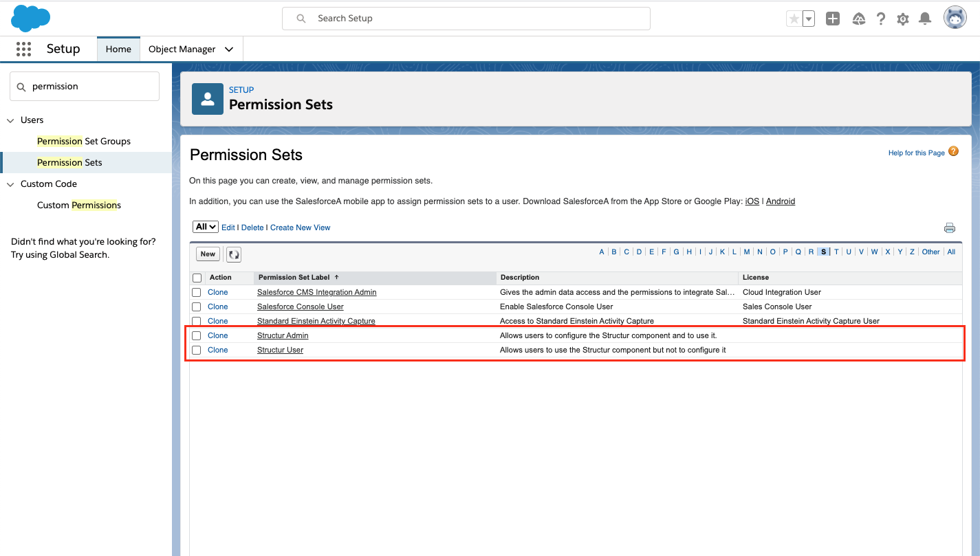Viewport: 980px width, 556px height.
Task: Check the Standard Einstein Activity Capture row
Action: 197,322
